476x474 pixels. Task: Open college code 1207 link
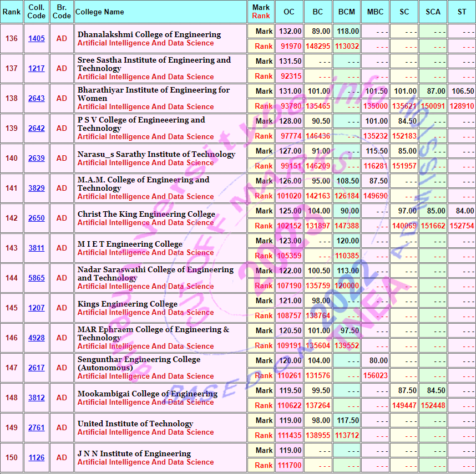[x=37, y=308]
